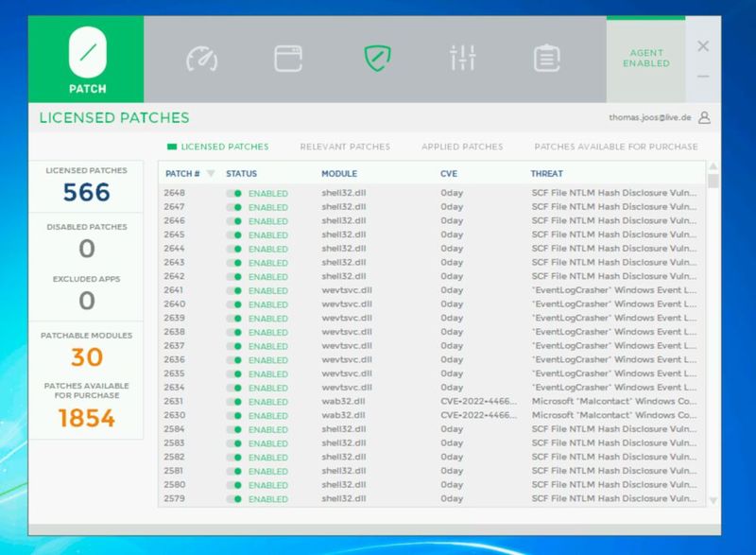Open the APPLIED PATCHES tab

(x=462, y=147)
